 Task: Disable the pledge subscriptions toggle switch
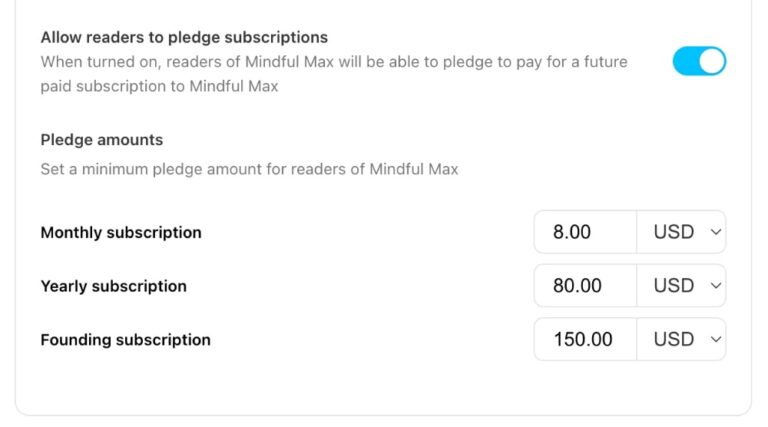699,62
